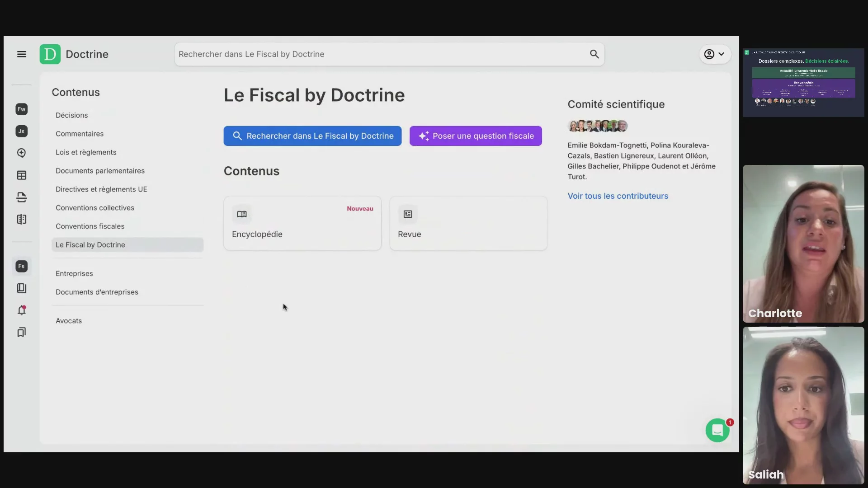Click Saliah's video tile
Screen dimensions: 868x488
pos(803,405)
